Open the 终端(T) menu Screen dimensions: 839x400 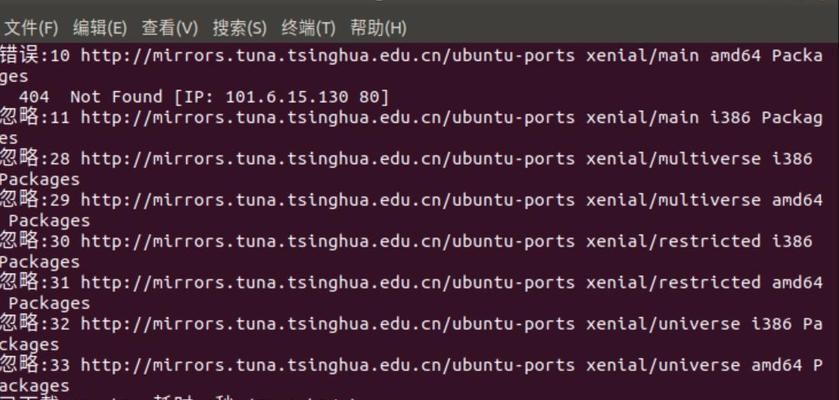point(308,28)
